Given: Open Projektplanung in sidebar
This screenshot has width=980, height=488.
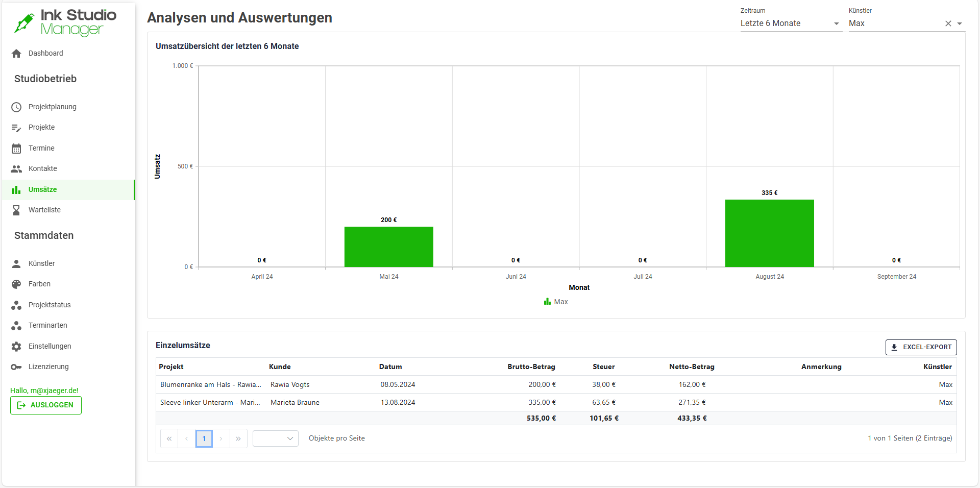Looking at the screenshot, I should 68,107.
